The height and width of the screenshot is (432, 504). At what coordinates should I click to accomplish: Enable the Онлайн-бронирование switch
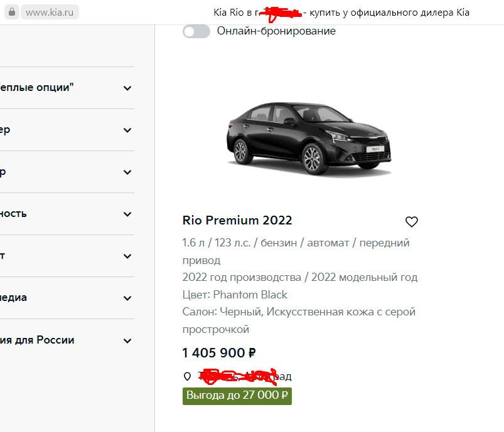(196, 31)
